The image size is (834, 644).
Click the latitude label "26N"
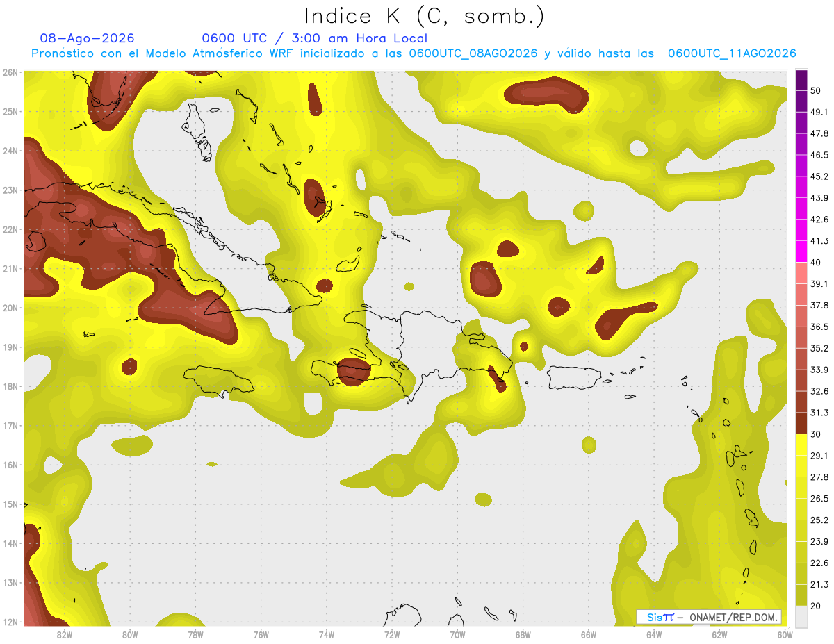tap(11, 72)
